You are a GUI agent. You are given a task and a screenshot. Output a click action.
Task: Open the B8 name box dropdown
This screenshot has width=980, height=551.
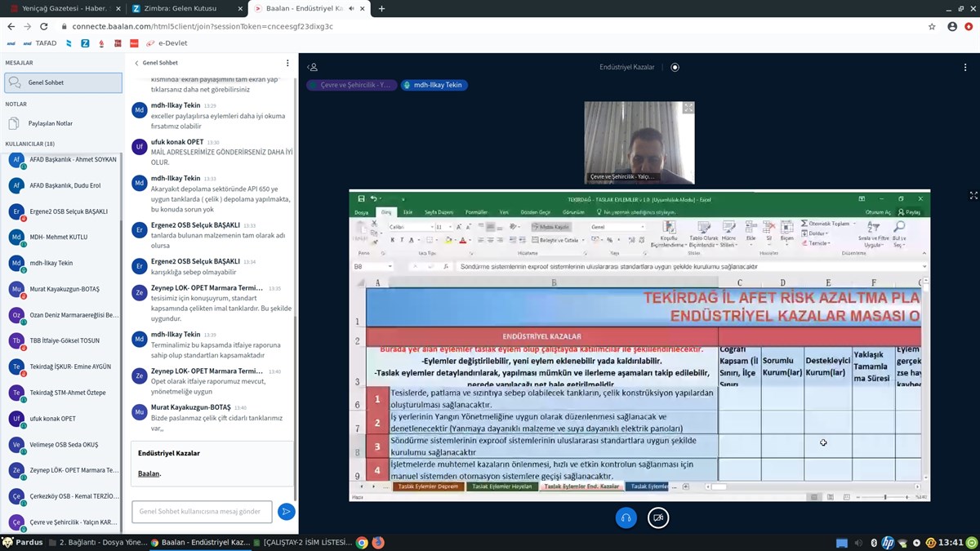pos(389,266)
